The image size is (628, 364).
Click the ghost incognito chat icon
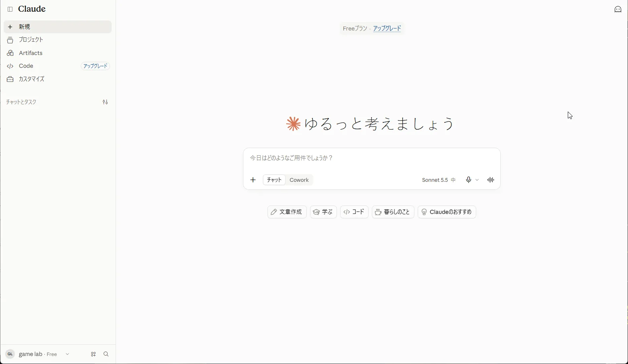point(618,10)
